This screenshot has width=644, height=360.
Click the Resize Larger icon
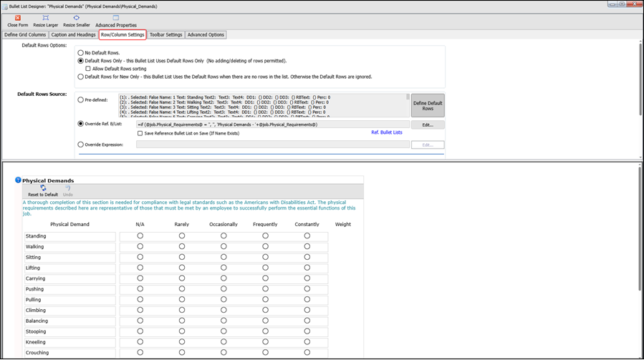46,18
